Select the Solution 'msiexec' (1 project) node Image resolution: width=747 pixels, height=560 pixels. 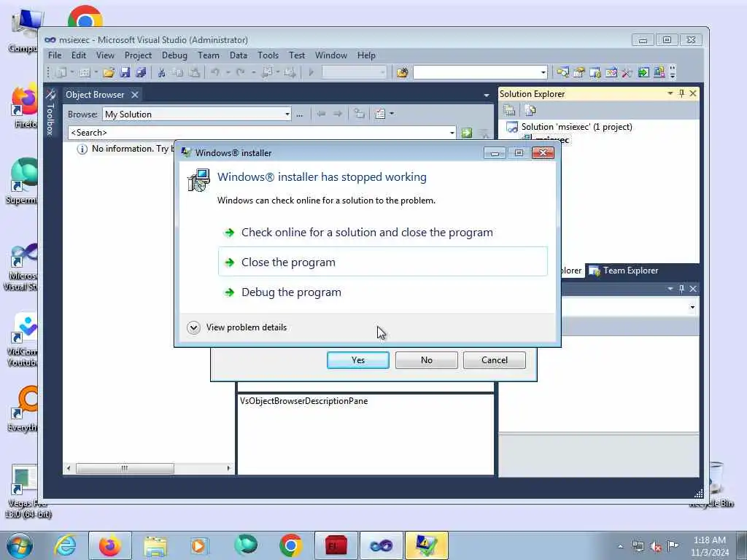[x=576, y=127]
